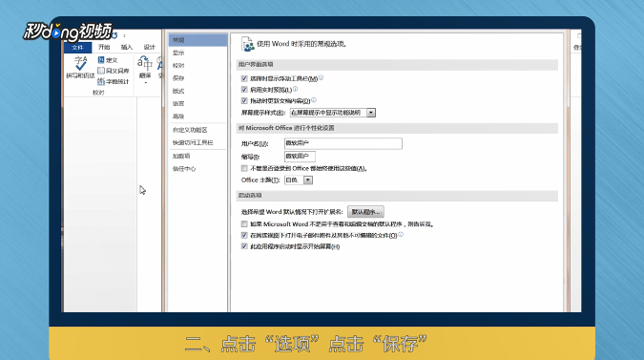The height and width of the screenshot is (360, 644).
Task: Switch to the 设计 ribbon tab
Action: pyautogui.click(x=149, y=47)
